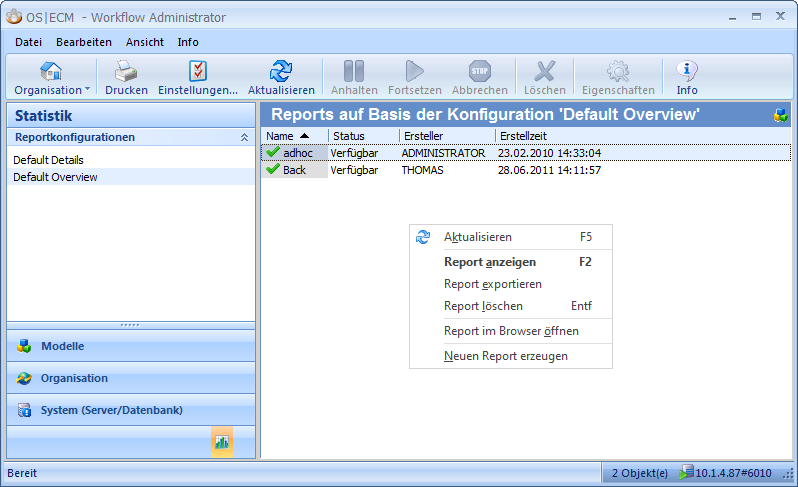The width and height of the screenshot is (798, 487).
Task: Click the Eigenschaften gear icon
Action: pyautogui.click(x=618, y=71)
